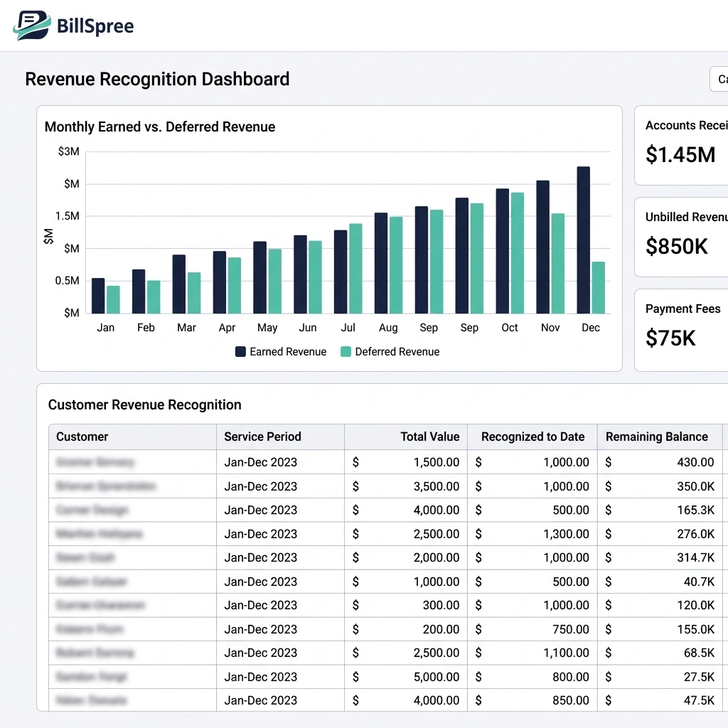Click the 300.00 total value cell
728x728 pixels.
[x=406, y=605]
